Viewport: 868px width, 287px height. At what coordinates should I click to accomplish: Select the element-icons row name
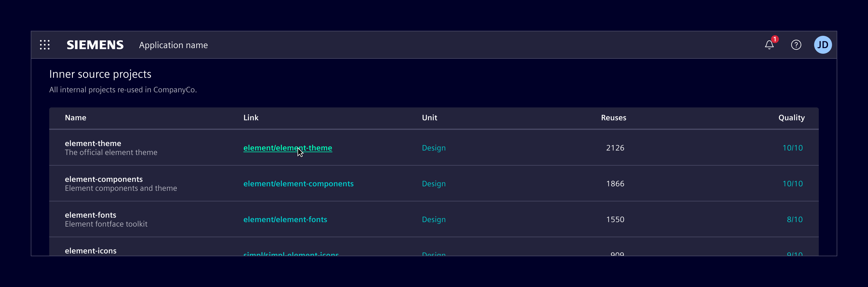point(91,251)
